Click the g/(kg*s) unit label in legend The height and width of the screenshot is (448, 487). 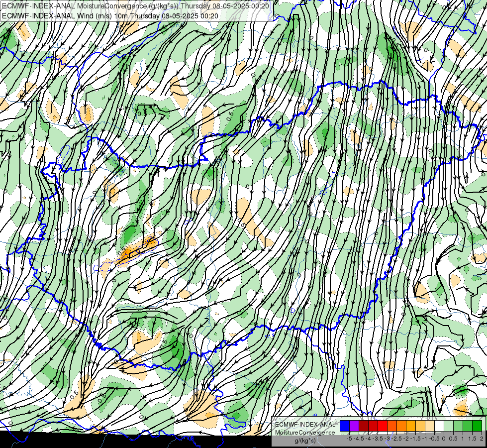pyautogui.click(x=305, y=441)
